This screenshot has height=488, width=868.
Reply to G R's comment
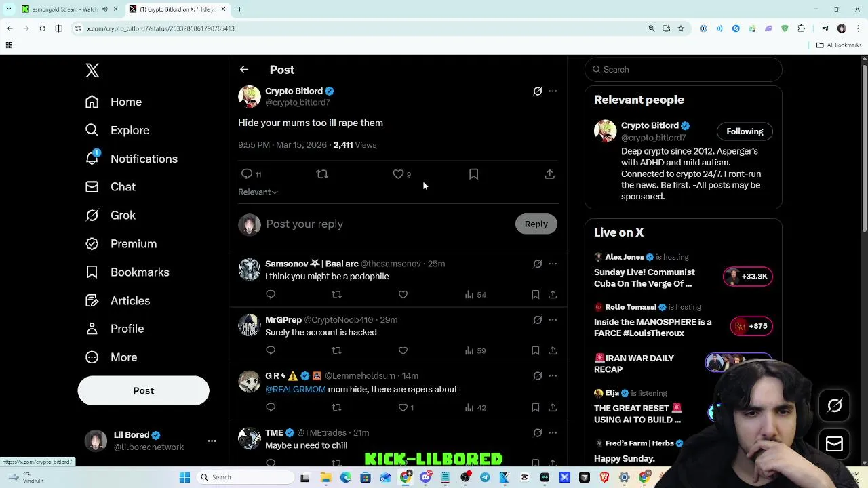271,407
